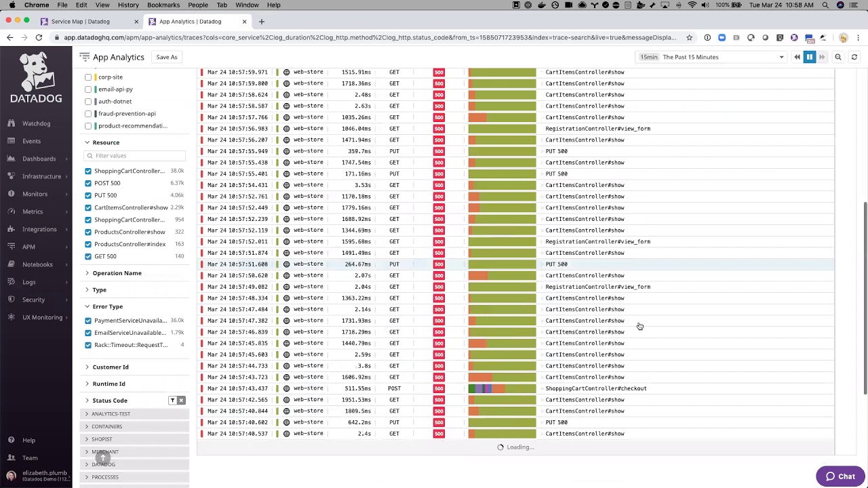Screen dimensions: 868x488
Task: Bookmark this page with the star
Action: (689, 37)
